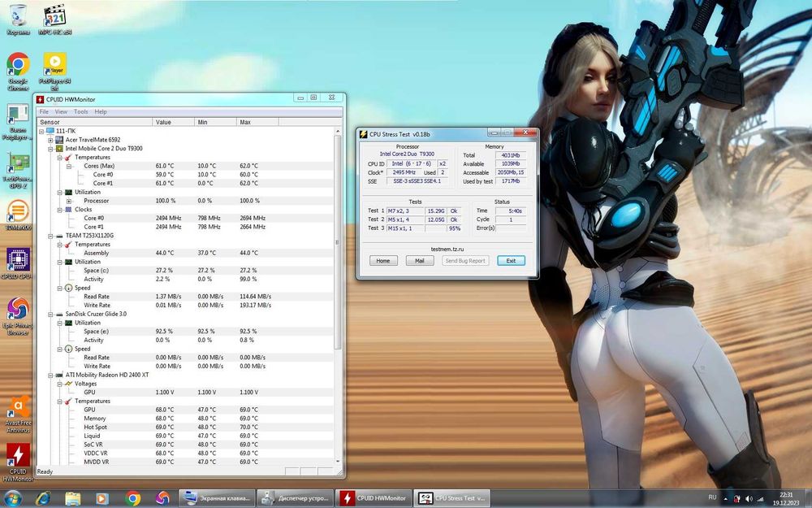Open View menu in HWMonitor
This screenshot has width=812, height=508.
pos(61,111)
